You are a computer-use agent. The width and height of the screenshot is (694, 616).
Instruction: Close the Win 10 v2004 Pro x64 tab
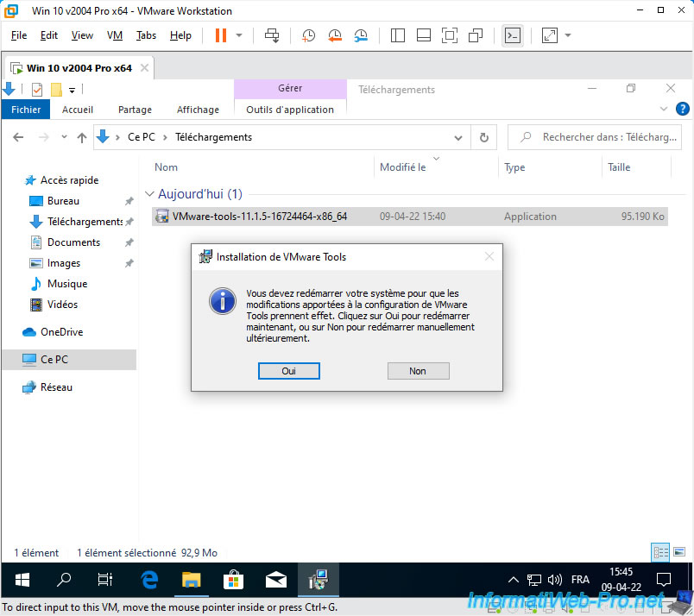(x=144, y=67)
